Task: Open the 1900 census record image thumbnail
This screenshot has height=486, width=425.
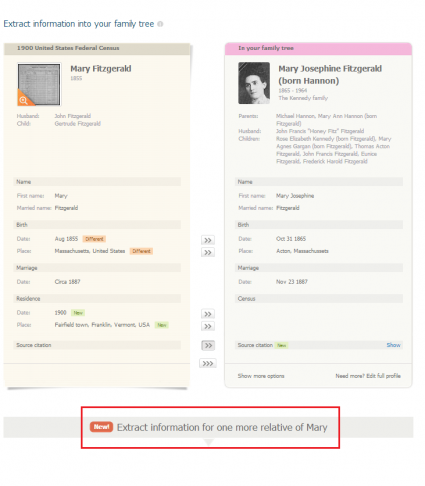Action: 39,85
